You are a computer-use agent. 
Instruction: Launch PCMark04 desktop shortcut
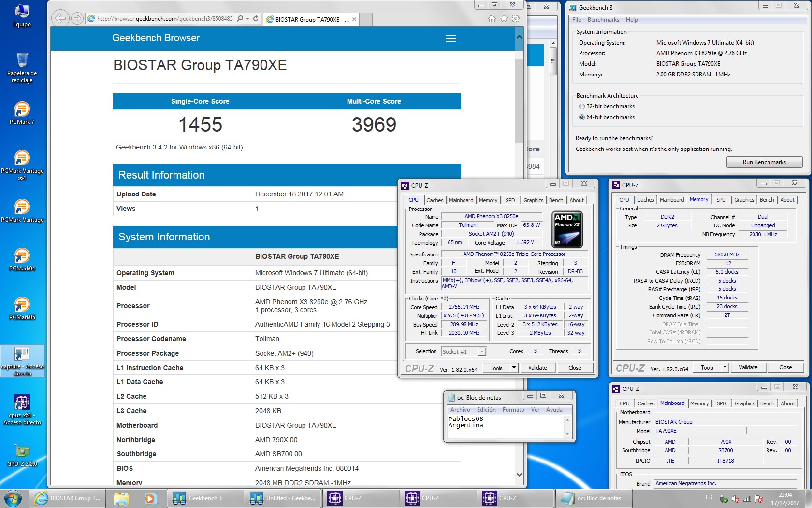(x=22, y=260)
